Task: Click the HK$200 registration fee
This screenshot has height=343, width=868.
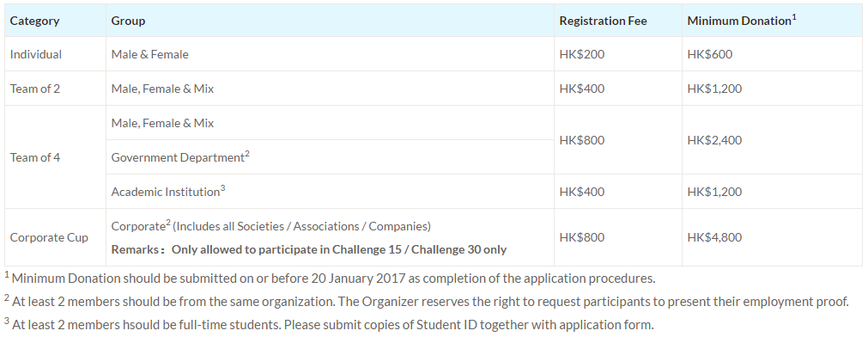Action: point(582,54)
